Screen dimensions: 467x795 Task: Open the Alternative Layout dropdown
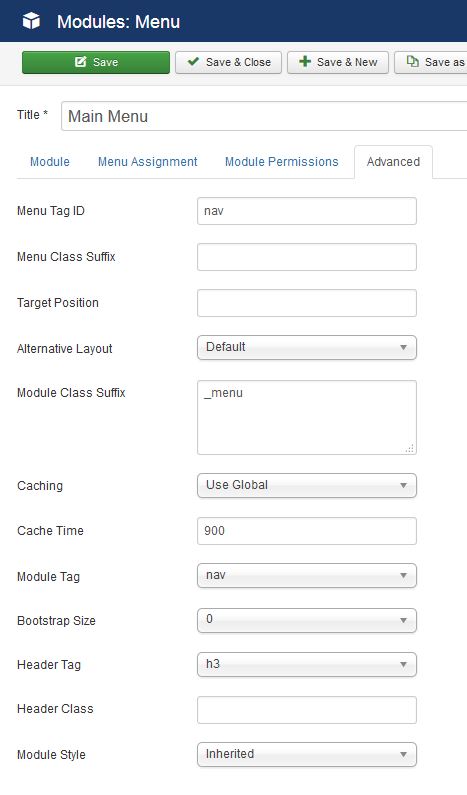click(x=307, y=347)
